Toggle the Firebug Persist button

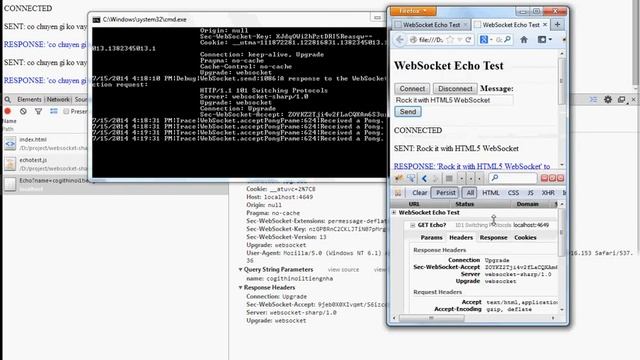[x=445, y=193]
